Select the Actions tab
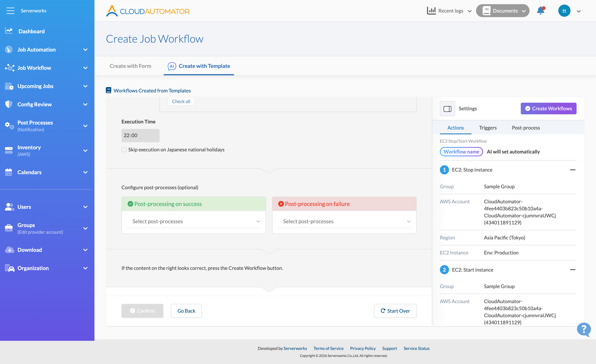Screen dimensions: 596x364 point(455,128)
